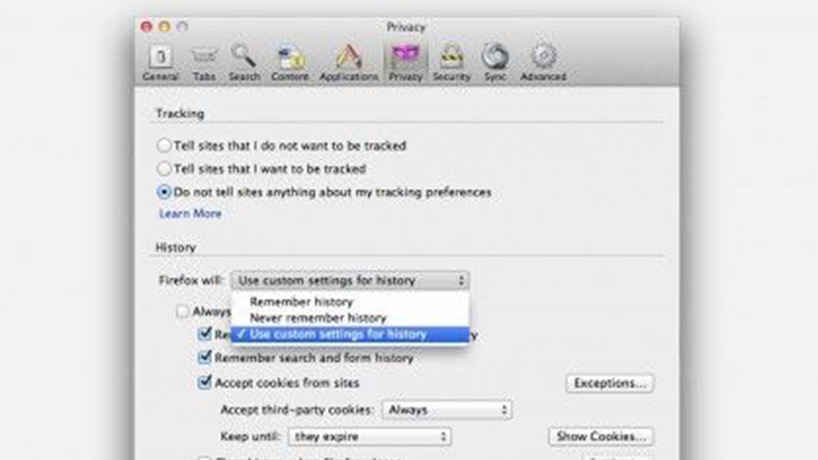The image size is (818, 460).
Task: Open the Security padlock icon
Action: point(451,61)
